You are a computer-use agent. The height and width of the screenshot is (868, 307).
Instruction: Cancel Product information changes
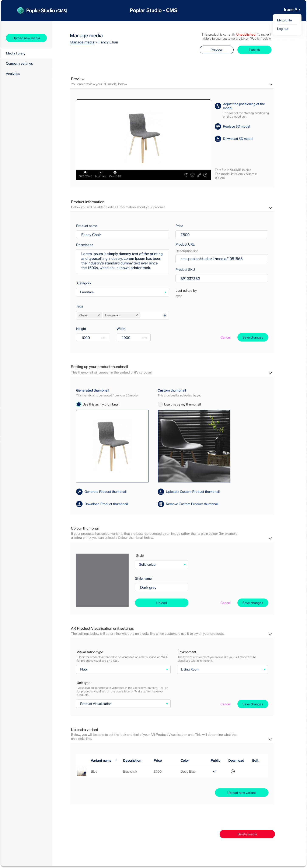click(225, 337)
